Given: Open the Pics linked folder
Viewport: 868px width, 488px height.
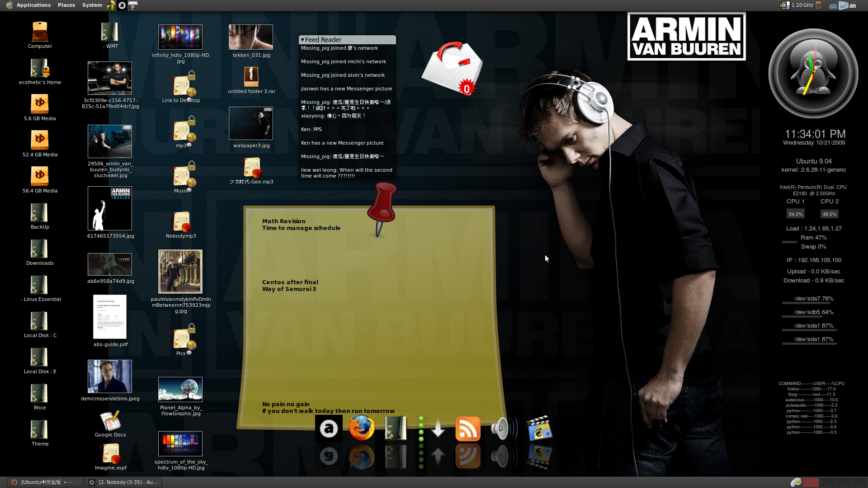Looking at the screenshot, I should tap(182, 338).
